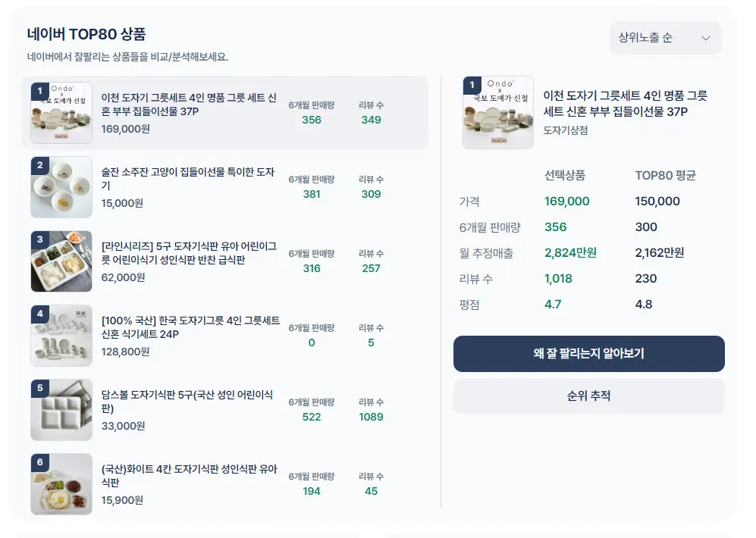Open 술잔 소주잔 고양이 product title
Viewport: 756px width, 538px height.
pyautogui.click(x=188, y=179)
